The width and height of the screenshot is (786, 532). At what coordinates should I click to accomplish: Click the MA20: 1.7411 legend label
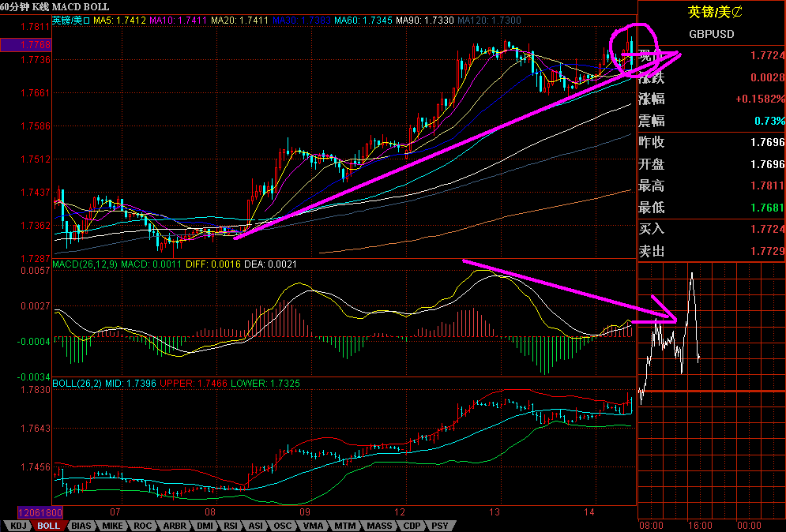[239, 21]
